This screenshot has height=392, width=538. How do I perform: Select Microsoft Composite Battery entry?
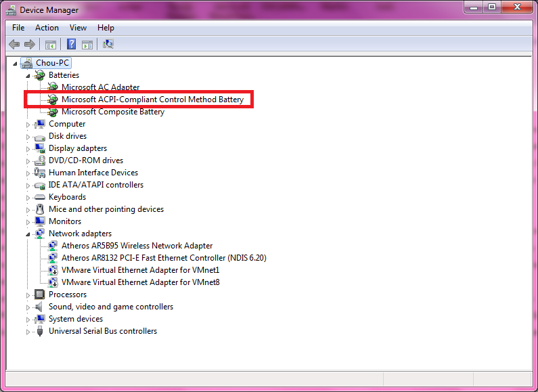(113, 112)
